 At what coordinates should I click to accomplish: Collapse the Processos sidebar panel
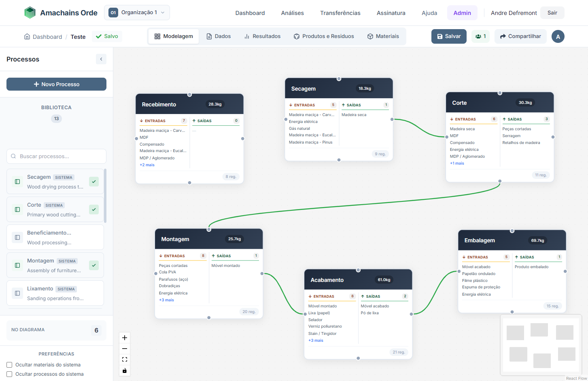click(x=101, y=59)
